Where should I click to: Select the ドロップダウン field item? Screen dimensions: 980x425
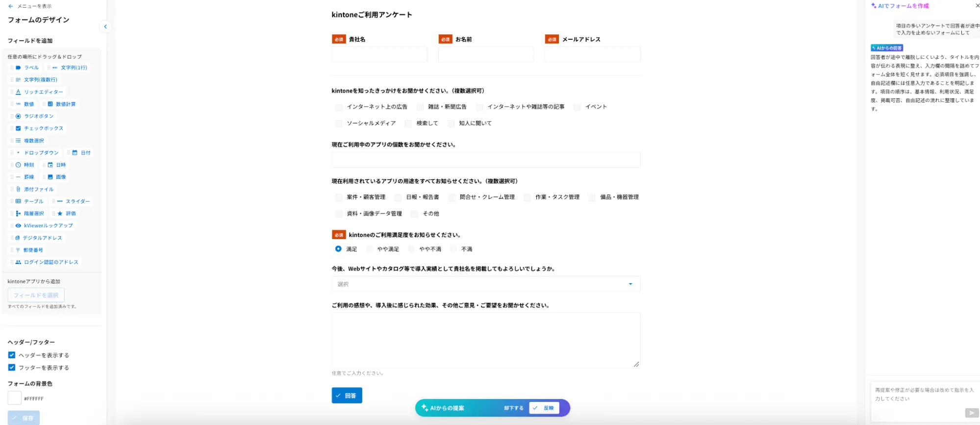35,153
